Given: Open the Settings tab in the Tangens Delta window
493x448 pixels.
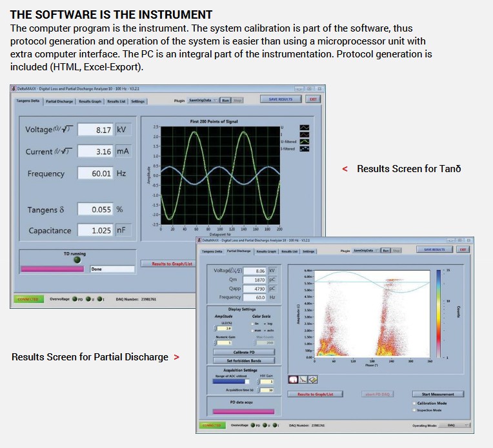Looking at the screenshot, I should (x=138, y=101).
